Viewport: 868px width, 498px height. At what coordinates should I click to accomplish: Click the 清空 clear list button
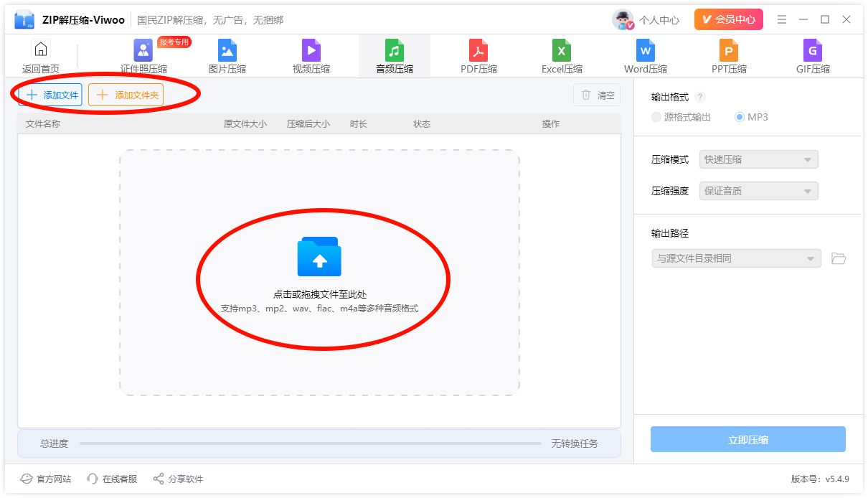pos(597,95)
